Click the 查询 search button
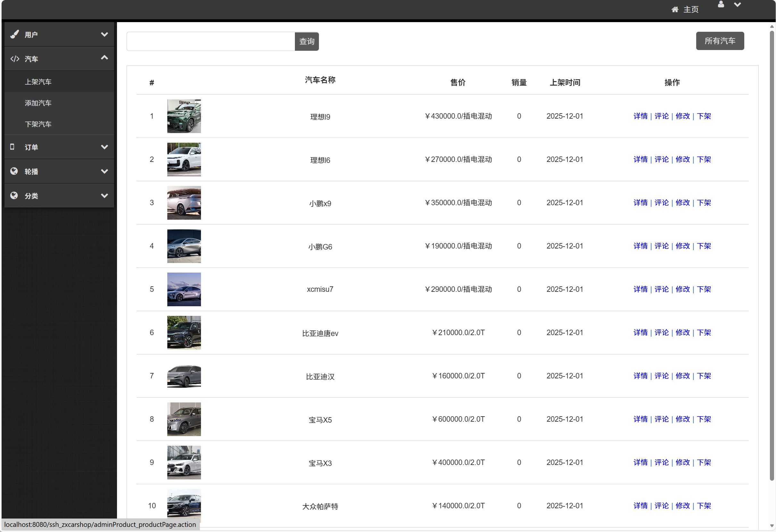The image size is (776, 532). [x=306, y=41]
